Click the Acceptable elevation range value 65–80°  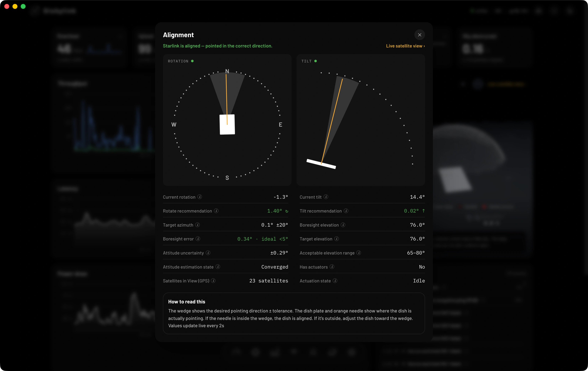click(416, 253)
